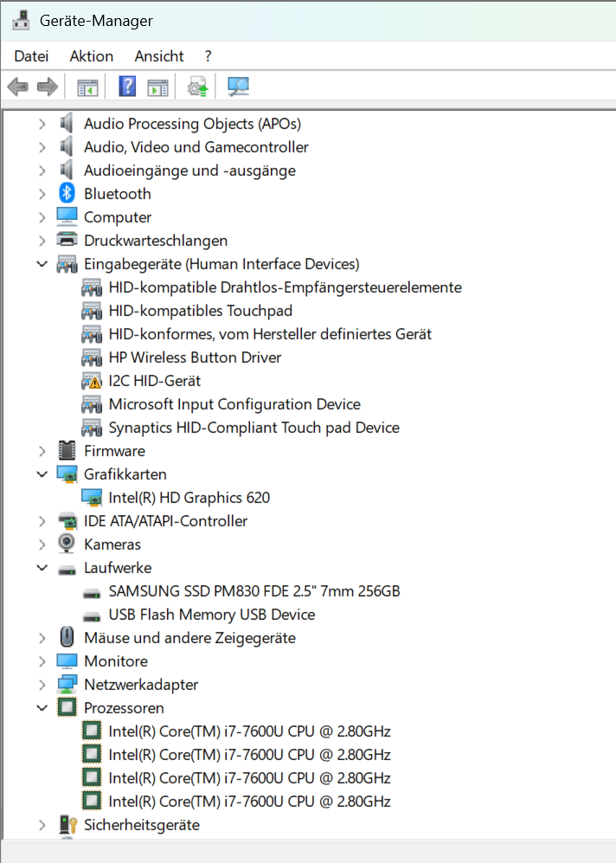Select the Audio, Video und Gamecontroller label
This screenshot has width=616, height=863.
[x=196, y=147]
